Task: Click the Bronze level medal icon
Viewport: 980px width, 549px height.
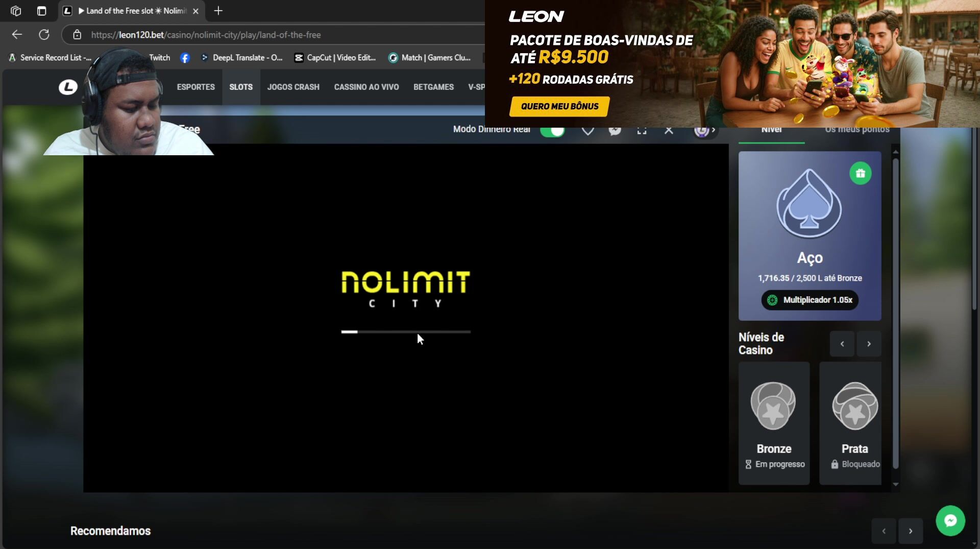Action: pos(773,405)
